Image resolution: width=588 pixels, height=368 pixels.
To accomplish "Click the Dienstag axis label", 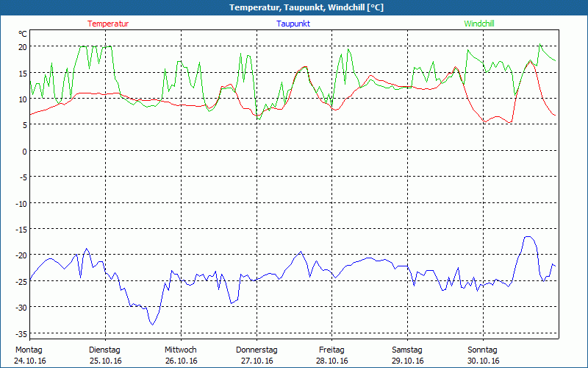I will coord(104,350).
